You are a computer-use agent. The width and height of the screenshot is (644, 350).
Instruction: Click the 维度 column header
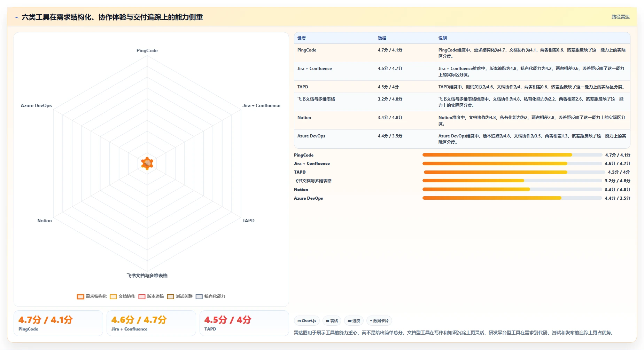tap(302, 38)
